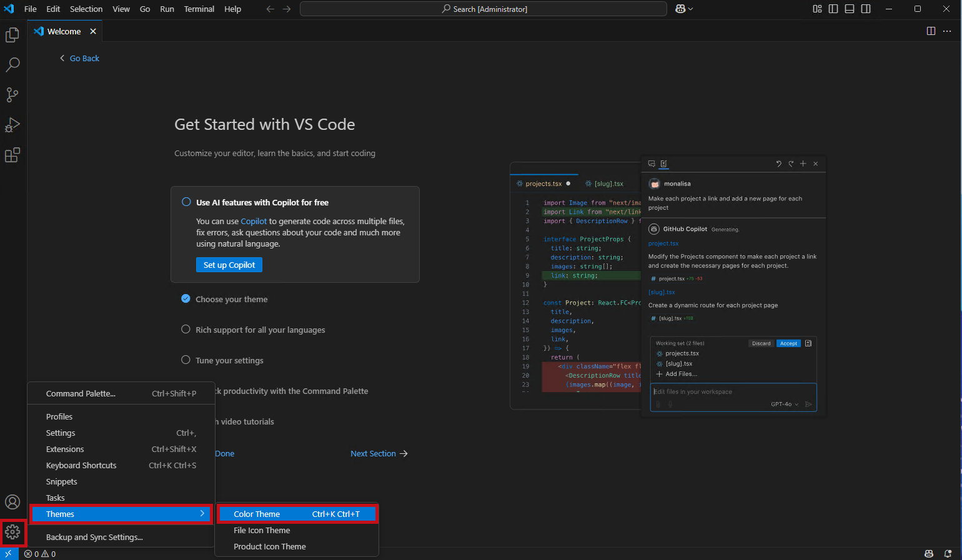
Task: Open the Run menu
Action: [x=167, y=9]
